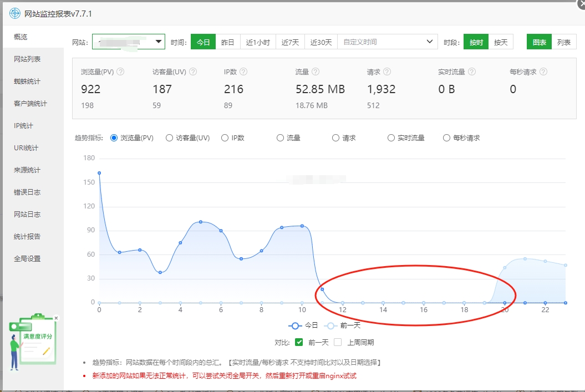
Task: Toggle the 前一天 legend marker
Action: click(330, 325)
